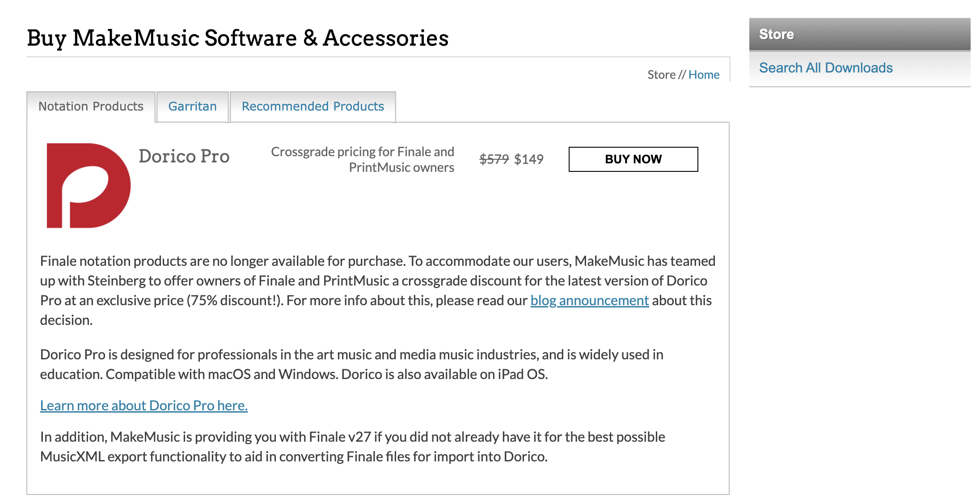Click the Buy MakeMusic Software & Accessories heading
980x503 pixels.
pos(237,38)
